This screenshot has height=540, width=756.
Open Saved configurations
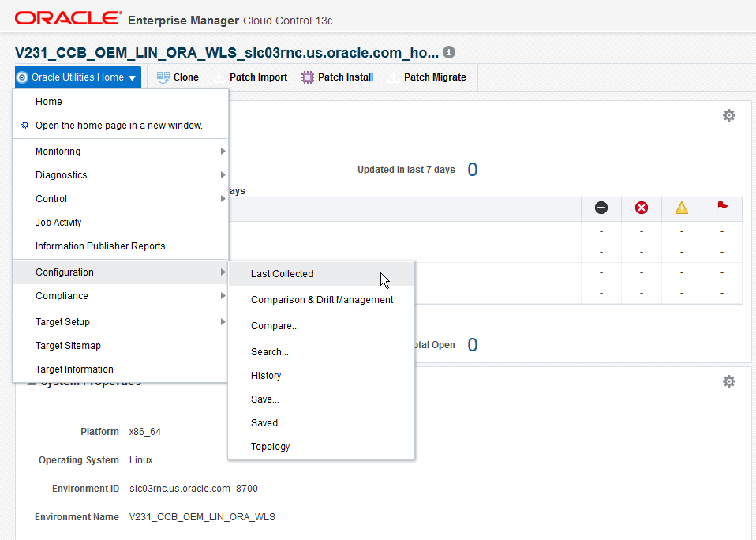pos(321,423)
